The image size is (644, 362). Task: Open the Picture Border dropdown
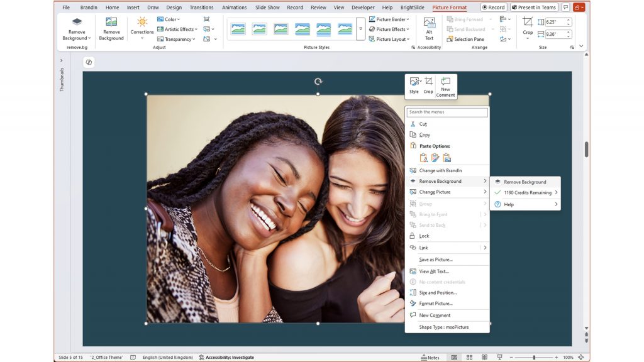pyautogui.click(x=391, y=19)
